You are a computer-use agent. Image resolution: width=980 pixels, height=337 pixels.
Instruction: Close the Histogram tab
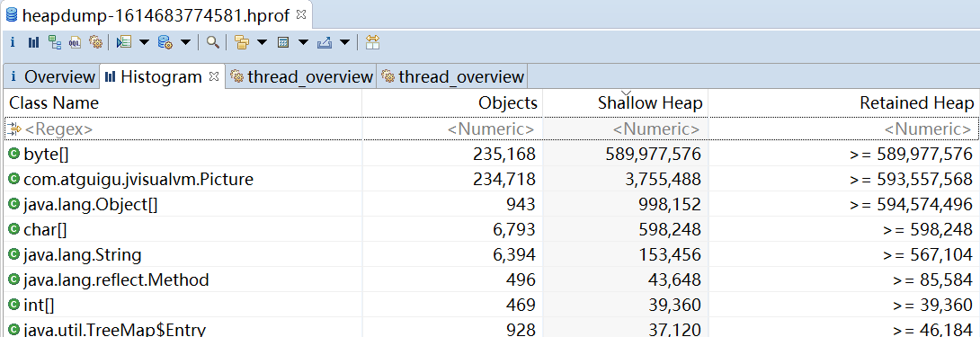(214, 76)
